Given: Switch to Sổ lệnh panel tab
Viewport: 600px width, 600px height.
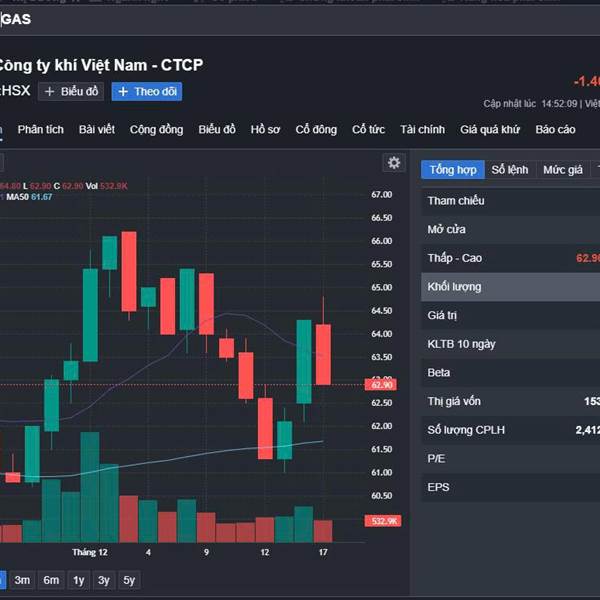Looking at the screenshot, I should [x=510, y=170].
